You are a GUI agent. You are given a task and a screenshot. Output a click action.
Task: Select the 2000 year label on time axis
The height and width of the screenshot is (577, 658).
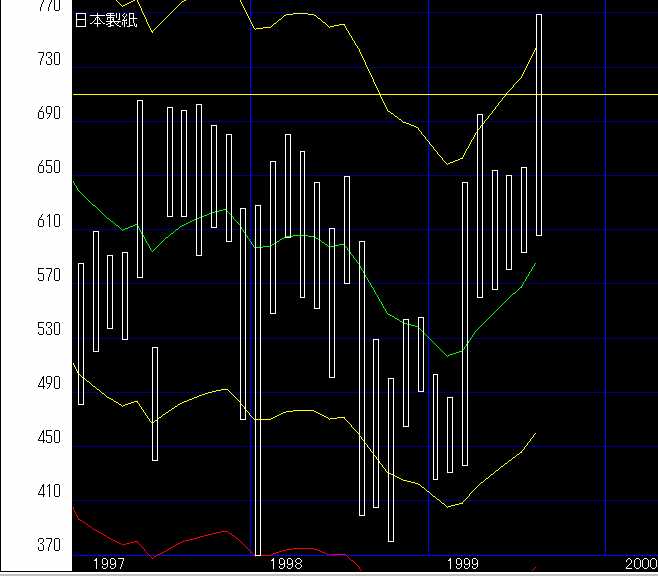pyautogui.click(x=639, y=565)
